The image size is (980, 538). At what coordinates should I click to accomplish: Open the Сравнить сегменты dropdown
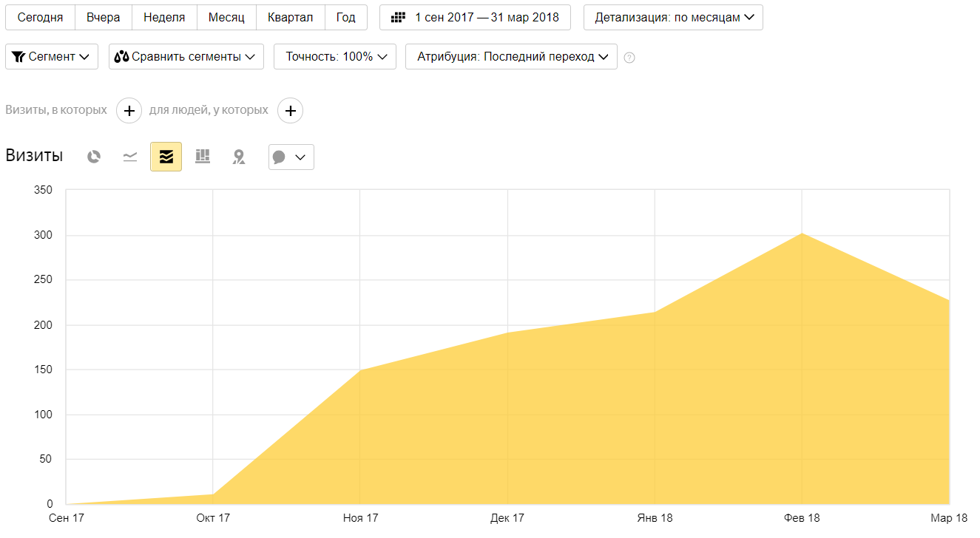[x=186, y=57]
